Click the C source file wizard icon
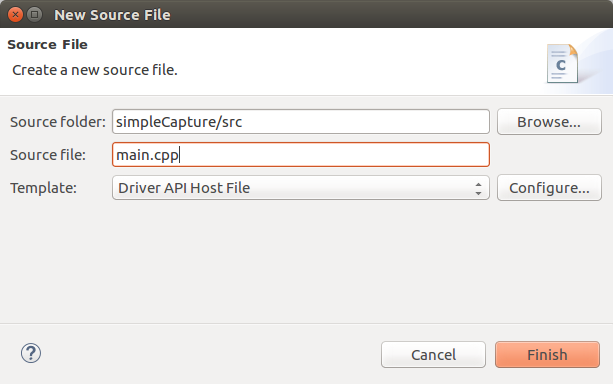Viewport: 613px width, 384px height. [x=562, y=64]
